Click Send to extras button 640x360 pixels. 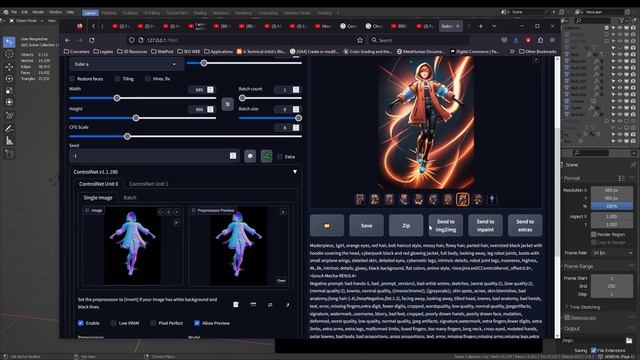pos(525,225)
